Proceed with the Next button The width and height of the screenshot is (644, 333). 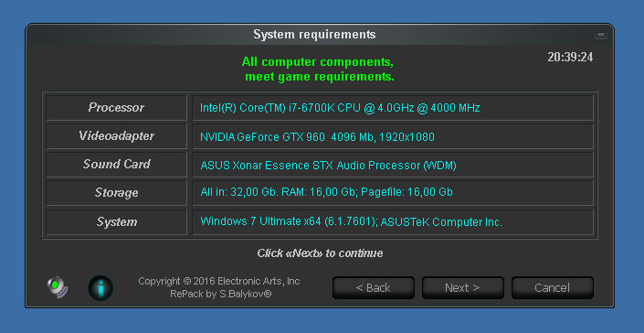click(463, 288)
